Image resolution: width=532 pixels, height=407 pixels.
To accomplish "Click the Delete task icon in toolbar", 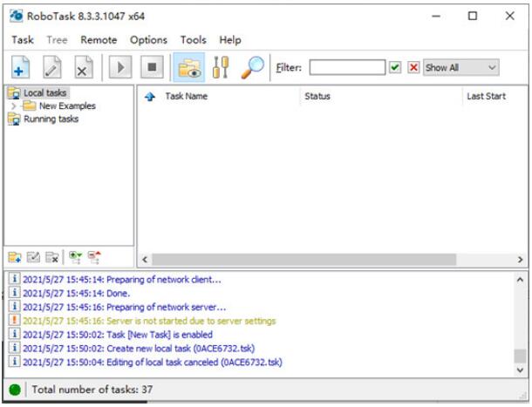I will pyautogui.click(x=83, y=67).
